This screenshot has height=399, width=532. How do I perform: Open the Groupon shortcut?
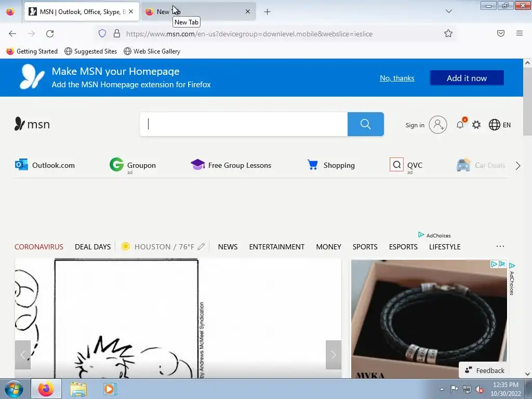coord(132,165)
